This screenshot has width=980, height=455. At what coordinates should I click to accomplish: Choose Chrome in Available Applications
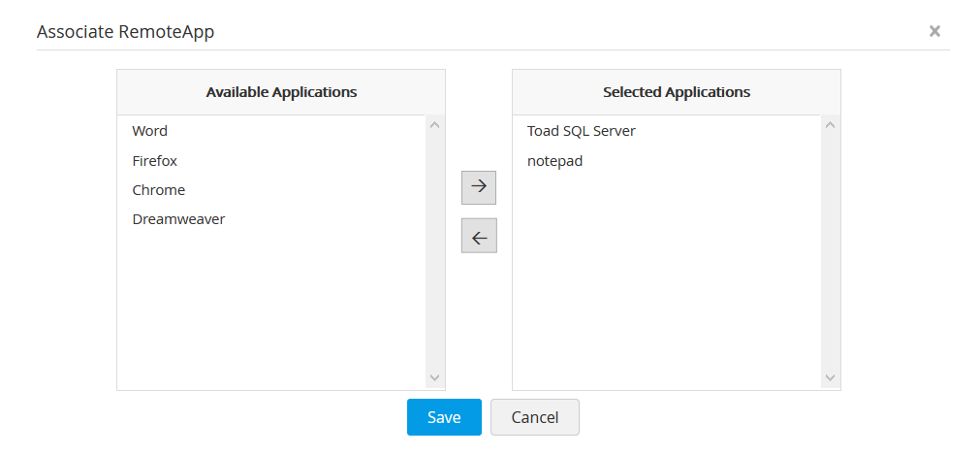[159, 190]
